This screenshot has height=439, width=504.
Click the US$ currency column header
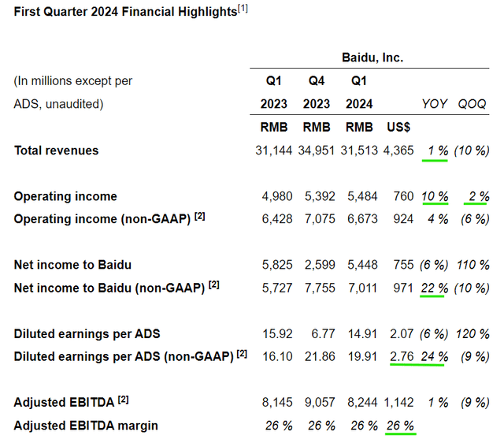coord(398,128)
